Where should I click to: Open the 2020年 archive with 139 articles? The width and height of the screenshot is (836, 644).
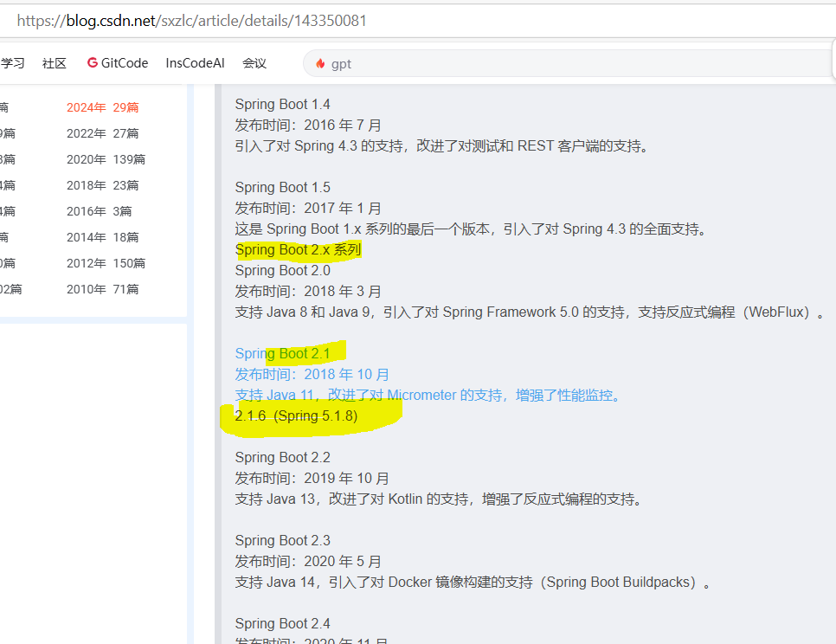[x=104, y=158]
